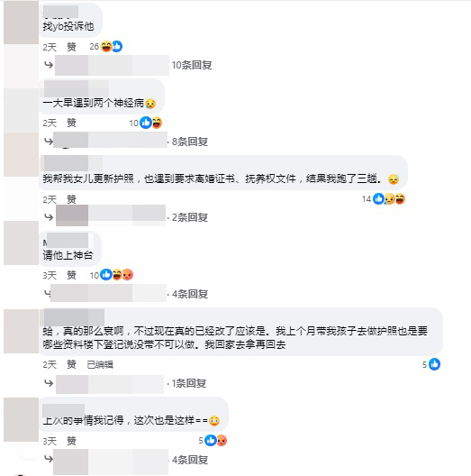Click reply arrow icon beside 1条回复
471x476 pixels.
coord(49,383)
